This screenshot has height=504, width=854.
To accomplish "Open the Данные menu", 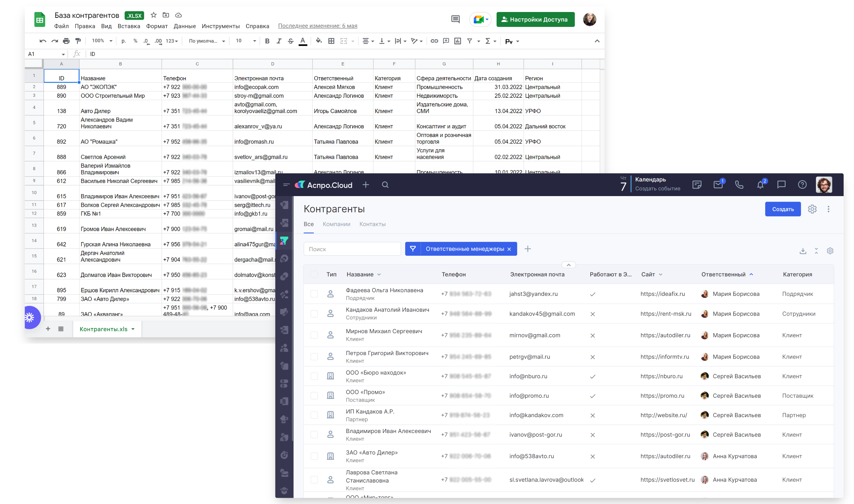I will coord(185,26).
